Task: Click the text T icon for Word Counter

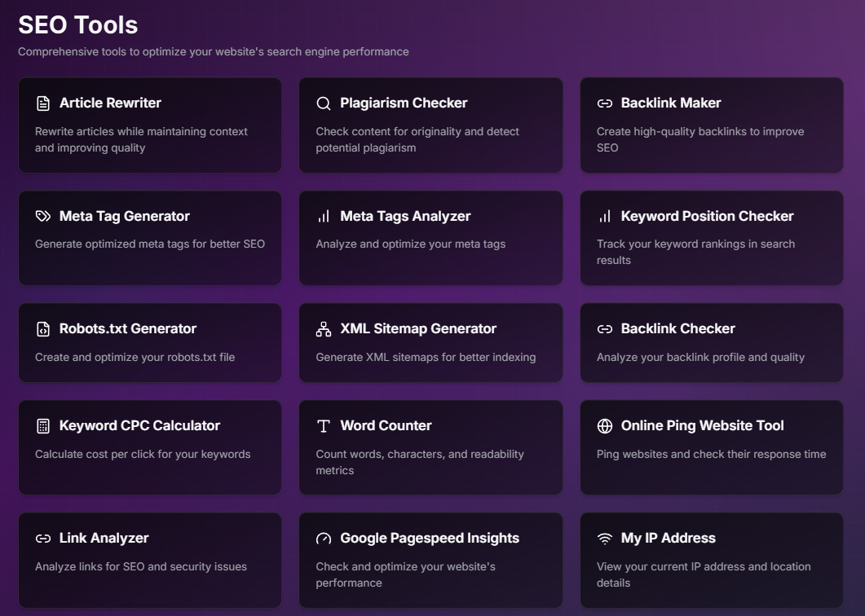Action: 324,426
